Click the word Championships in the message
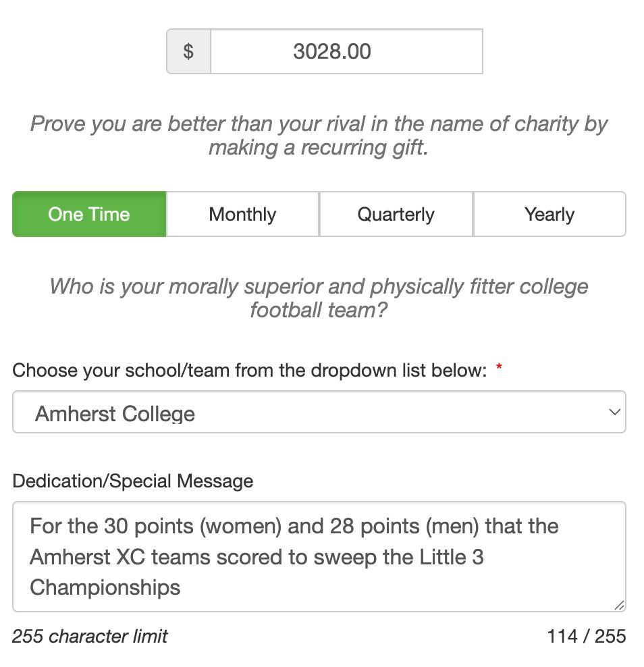The height and width of the screenshot is (667, 644). (105, 587)
